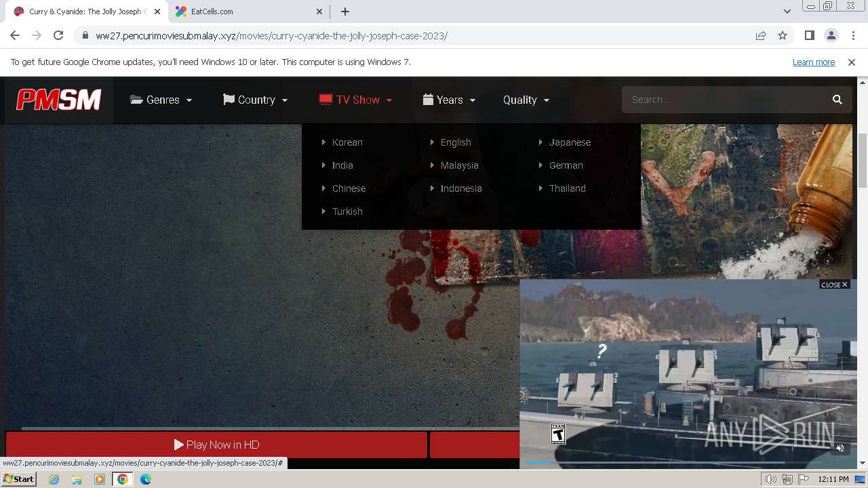Click the network tray icon
The image size is (868, 488).
[x=787, y=479]
